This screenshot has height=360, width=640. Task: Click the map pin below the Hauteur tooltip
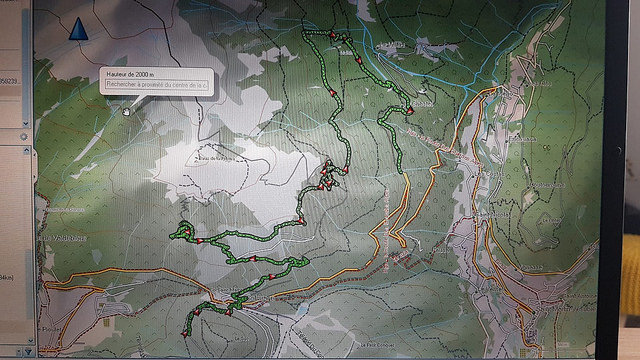point(126,111)
